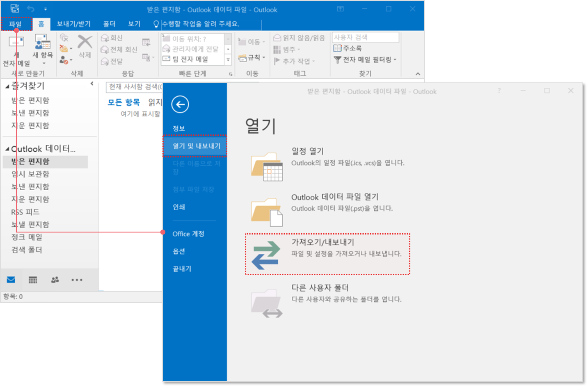The image size is (588, 387).
Task: Click Open Calendar (일정 열기) folder icon
Action: 267,167
